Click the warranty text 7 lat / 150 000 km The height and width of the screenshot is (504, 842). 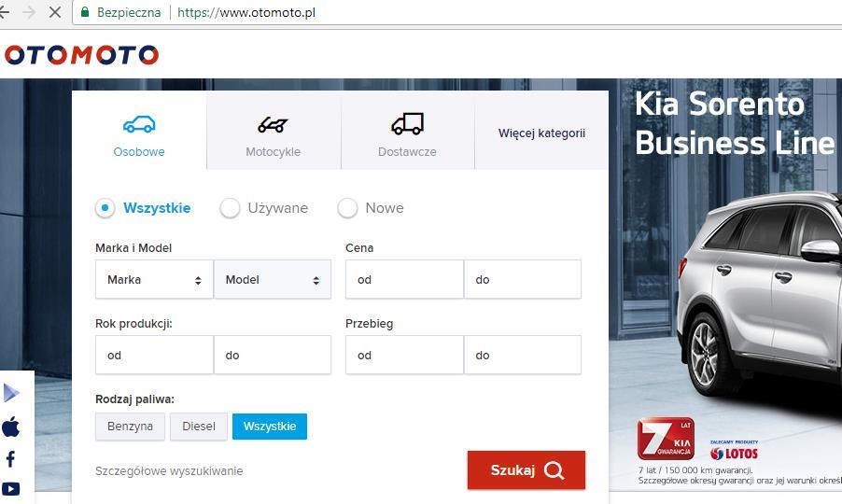(695, 470)
